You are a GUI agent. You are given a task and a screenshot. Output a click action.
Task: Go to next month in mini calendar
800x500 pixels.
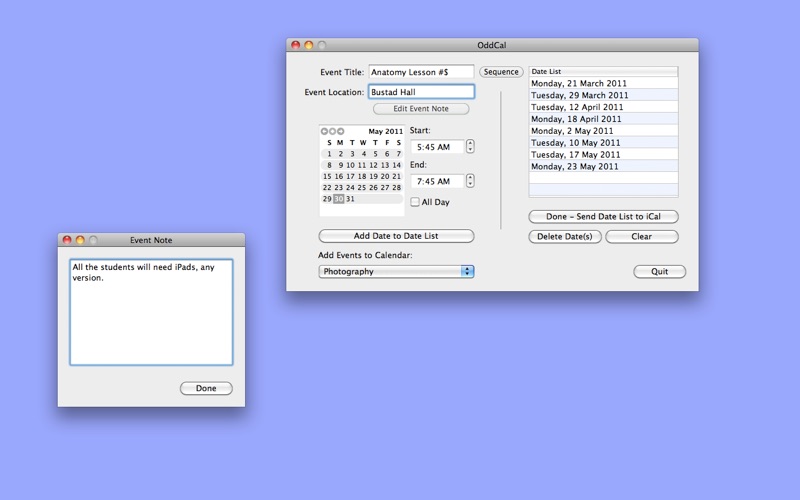click(x=340, y=131)
